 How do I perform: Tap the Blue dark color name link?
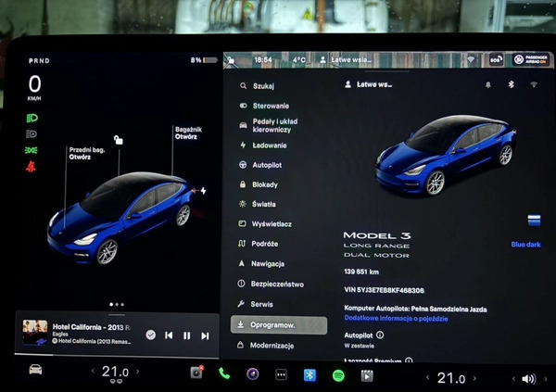tap(525, 245)
